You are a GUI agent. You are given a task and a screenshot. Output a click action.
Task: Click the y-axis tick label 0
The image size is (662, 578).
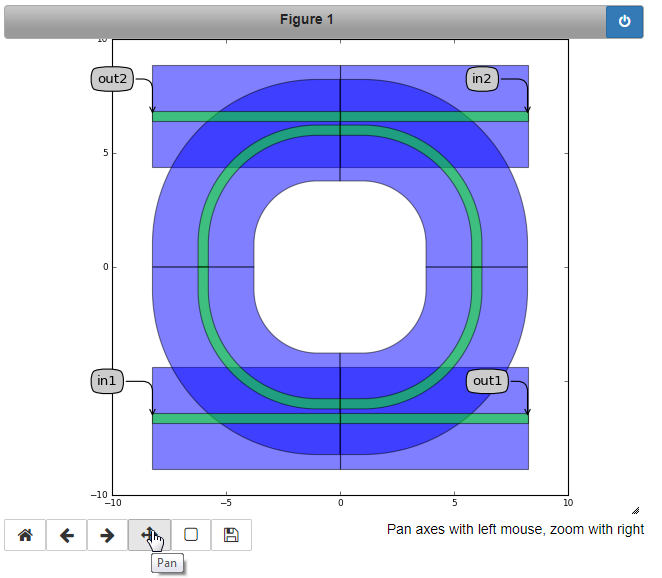(x=103, y=267)
